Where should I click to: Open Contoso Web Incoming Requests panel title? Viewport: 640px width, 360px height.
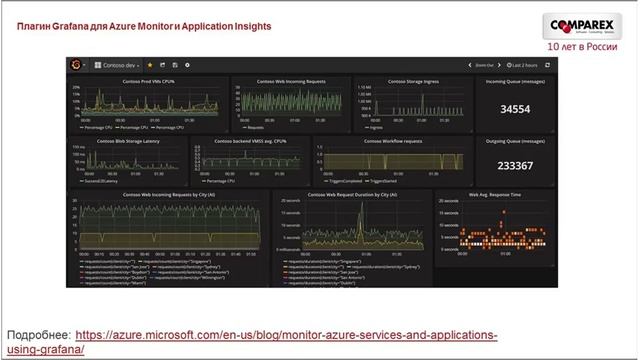(291, 82)
